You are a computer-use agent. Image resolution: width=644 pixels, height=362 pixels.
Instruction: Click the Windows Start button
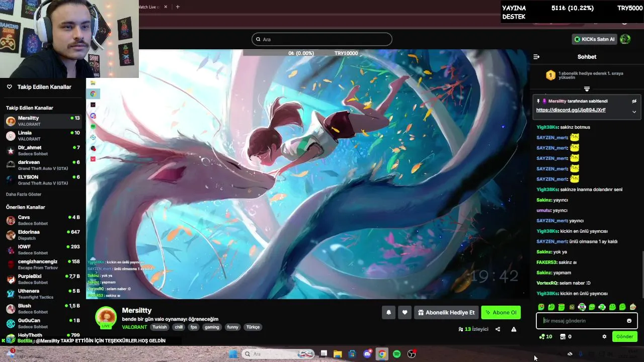coord(233,354)
